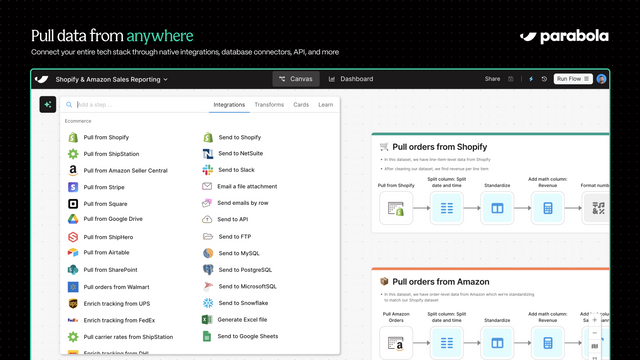Switch to the Canvas view
The width and height of the screenshot is (640, 360).
(296, 79)
